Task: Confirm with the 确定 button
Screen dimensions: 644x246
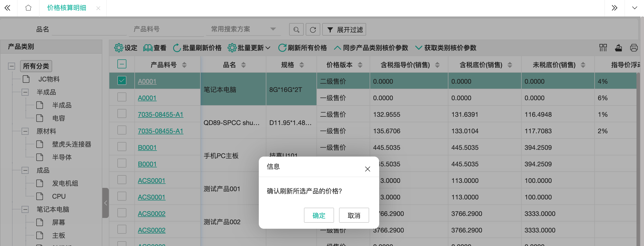Action: pyautogui.click(x=318, y=215)
